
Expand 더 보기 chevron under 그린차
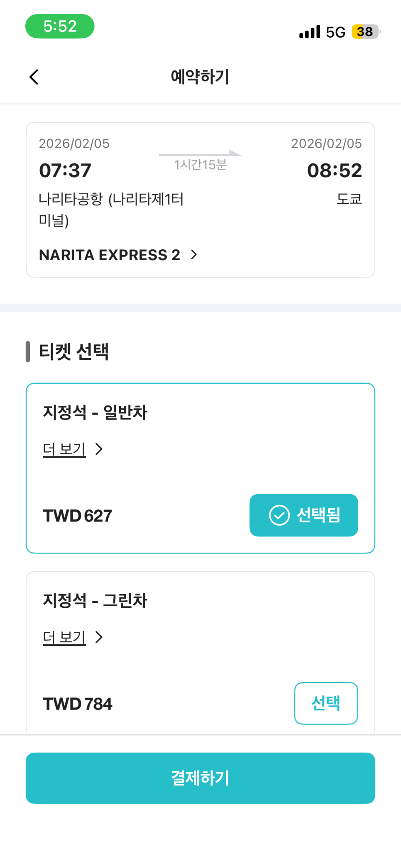99,637
